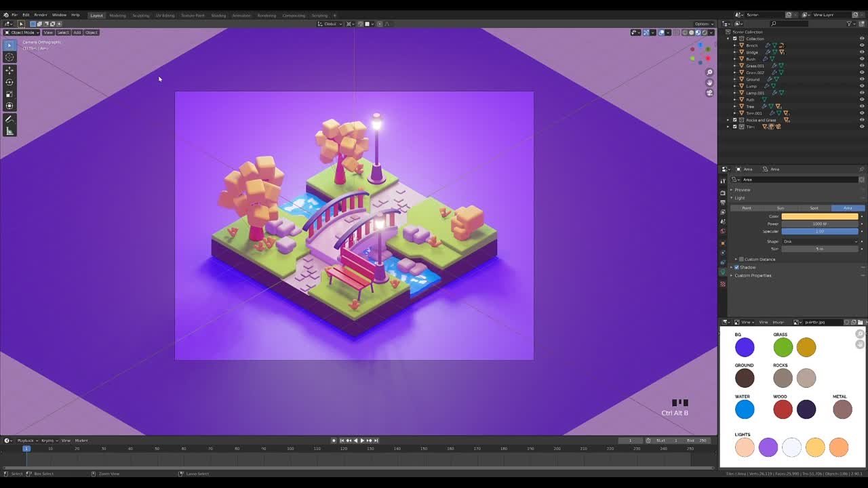Screen dimensions: 868x488
Task: Open the Object properties tab icon
Action: point(723,243)
